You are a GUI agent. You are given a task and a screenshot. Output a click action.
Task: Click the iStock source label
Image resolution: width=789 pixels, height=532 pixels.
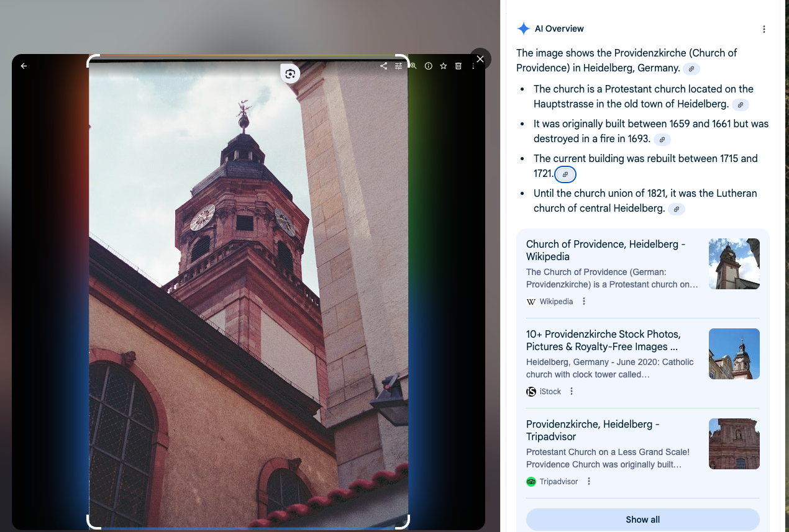[550, 392]
